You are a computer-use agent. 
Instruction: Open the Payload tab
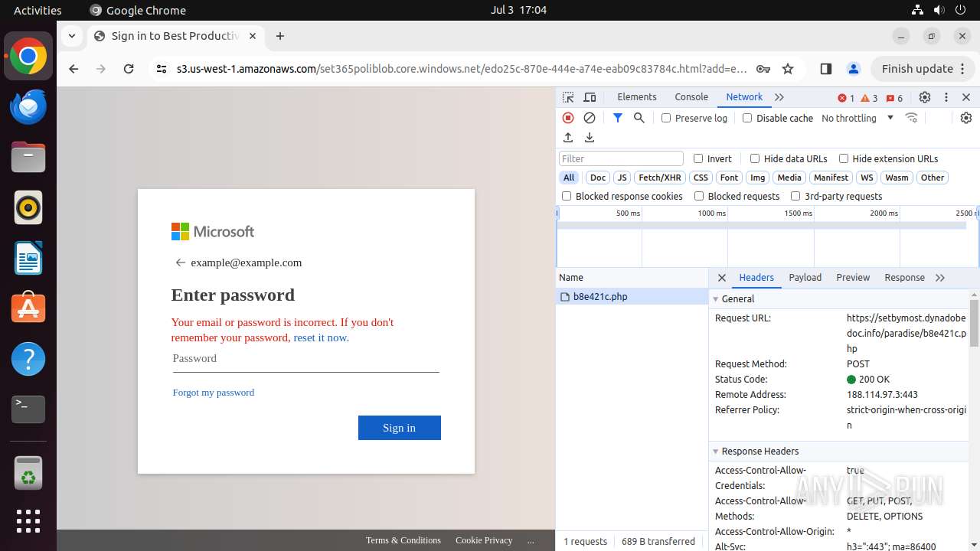tap(805, 278)
